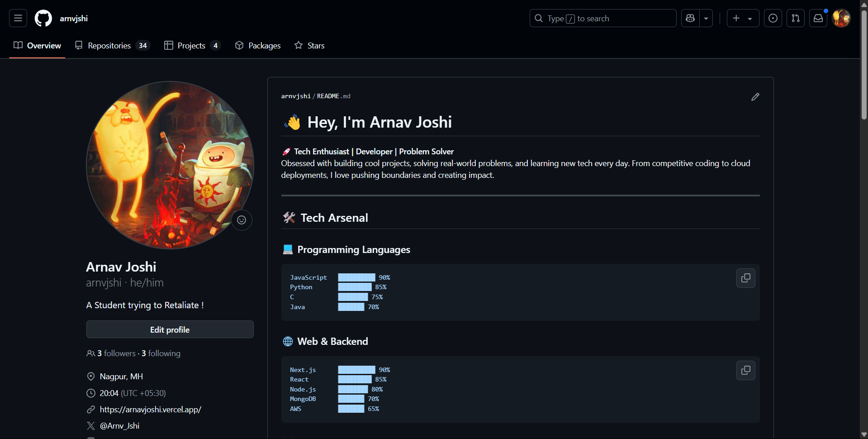Open the global navigation hamburger menu
This screenshot has width=868, height=439.
tap(18, 18)
